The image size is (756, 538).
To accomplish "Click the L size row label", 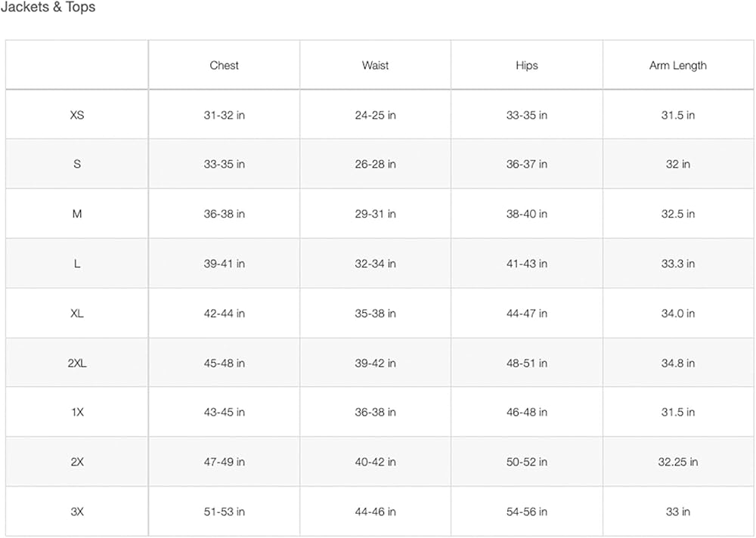I will (x=77, y=264).
